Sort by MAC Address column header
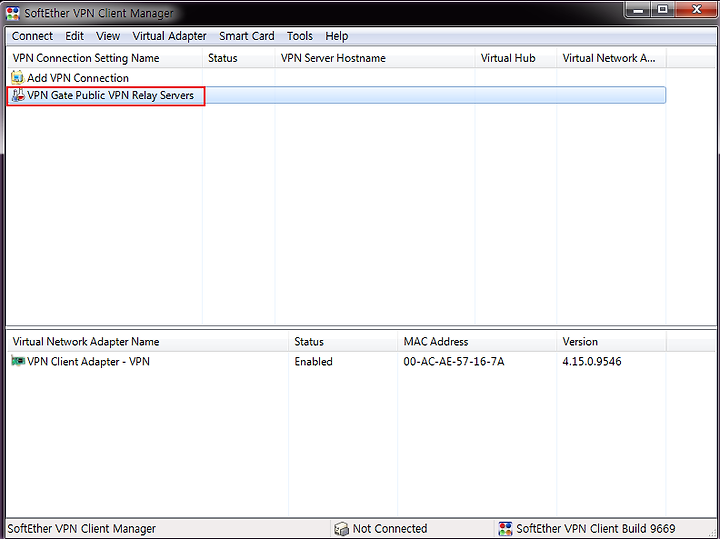The image size is (720, 539). [477, 342]
